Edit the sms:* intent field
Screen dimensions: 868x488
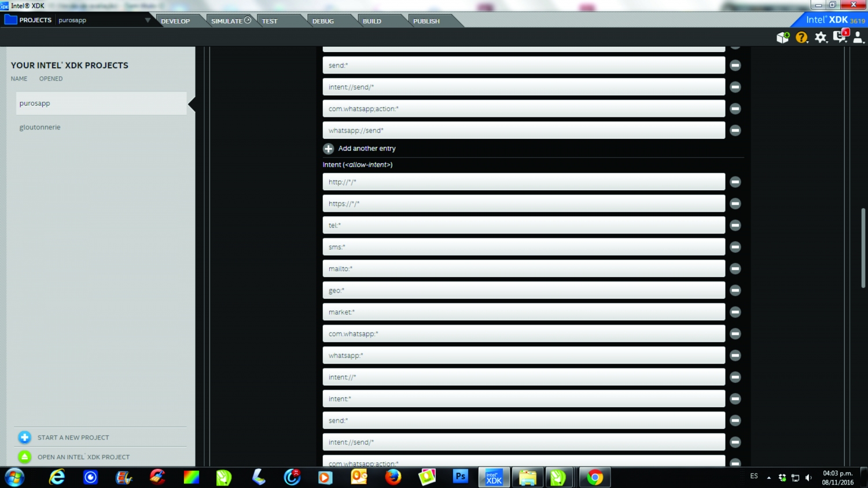click(x=524, y=247)
